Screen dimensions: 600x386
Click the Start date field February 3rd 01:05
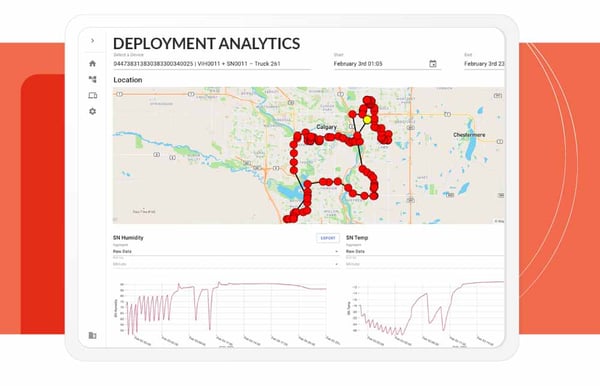pyautogui.click(x=387, y=64)
